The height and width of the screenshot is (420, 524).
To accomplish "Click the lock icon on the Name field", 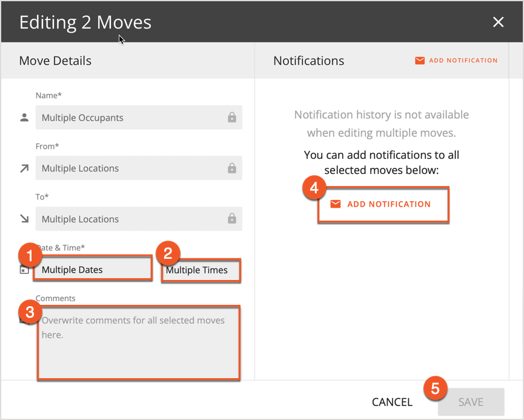I will 231,117.
